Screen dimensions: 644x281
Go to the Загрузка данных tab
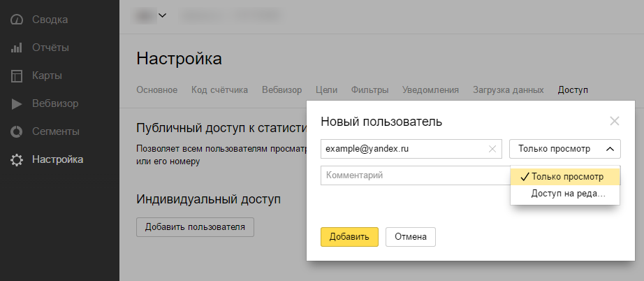coord(508,90)
